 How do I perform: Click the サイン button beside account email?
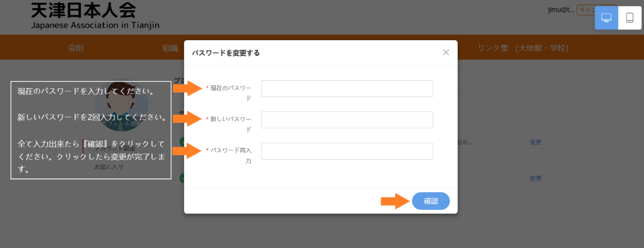tap(585, 10)
